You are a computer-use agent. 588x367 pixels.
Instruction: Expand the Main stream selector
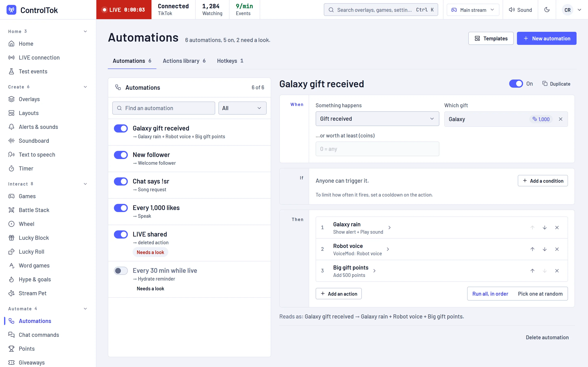[x=473, y=10]
